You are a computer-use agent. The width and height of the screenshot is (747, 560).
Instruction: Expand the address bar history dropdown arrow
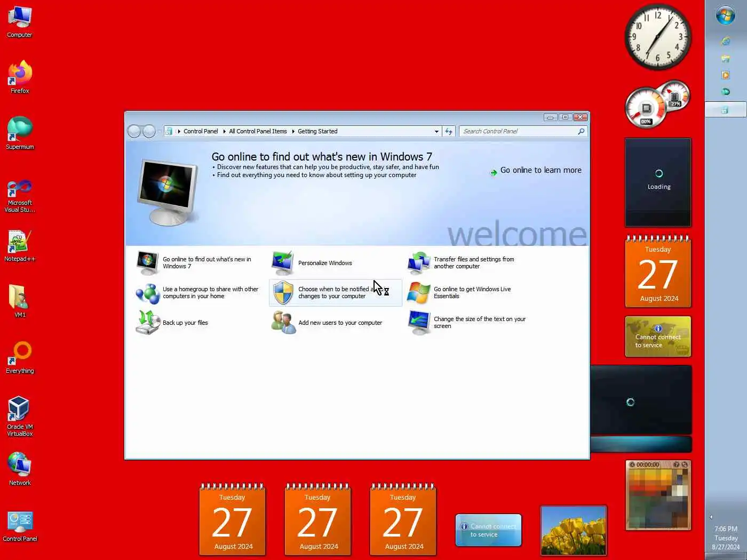[436, 131]
